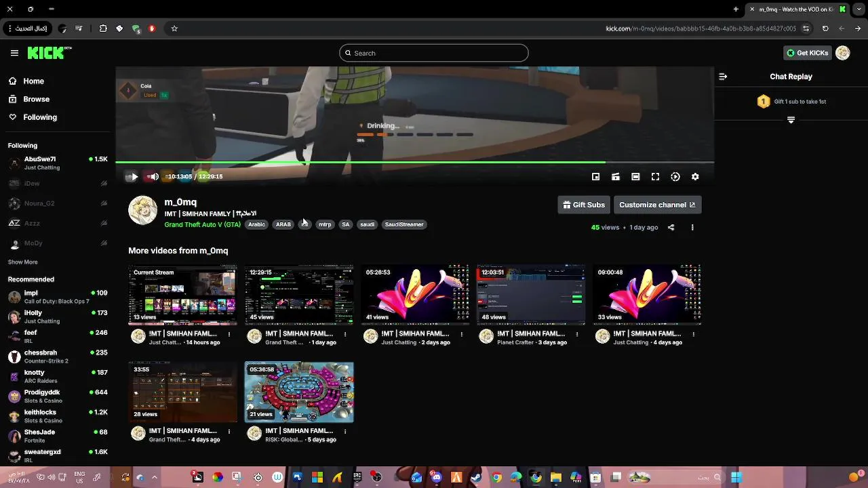Open the 05:36:58 RISK video thumbnail
Viewport: 868px width, 488px height.
click(x=299, y=392)
